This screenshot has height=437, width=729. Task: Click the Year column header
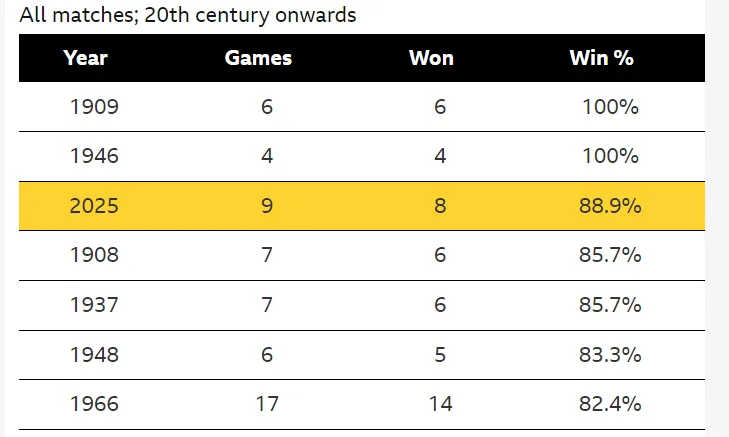click(x=85, y=58)
